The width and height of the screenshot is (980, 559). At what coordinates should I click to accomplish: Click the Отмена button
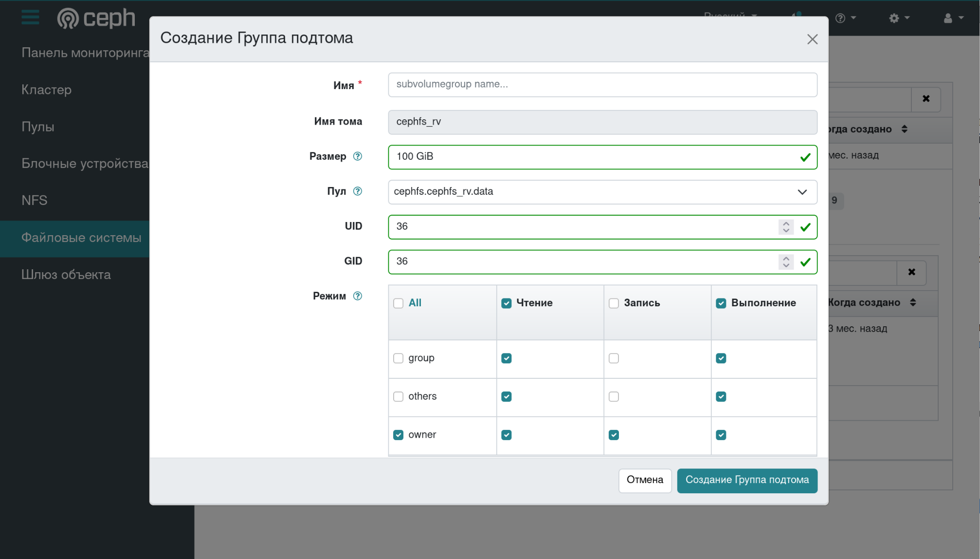click(644, 480)
